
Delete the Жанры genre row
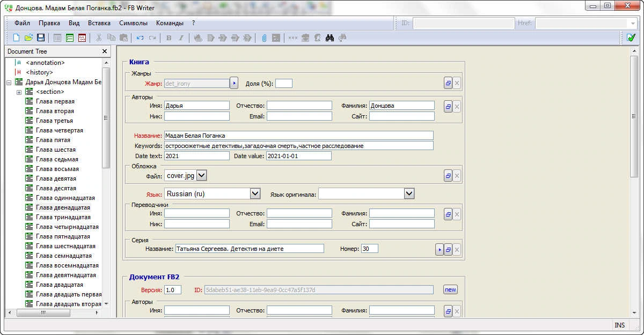[457, 83]
